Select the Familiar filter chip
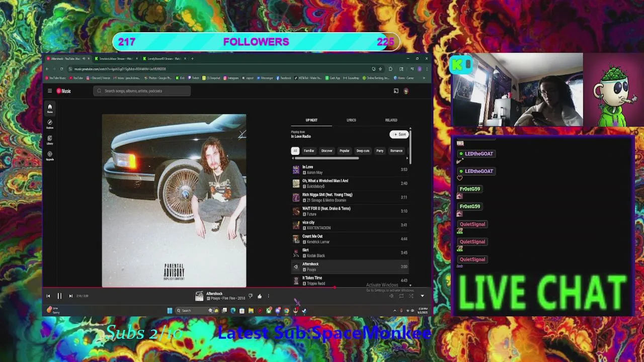 (x=309, y=151)
